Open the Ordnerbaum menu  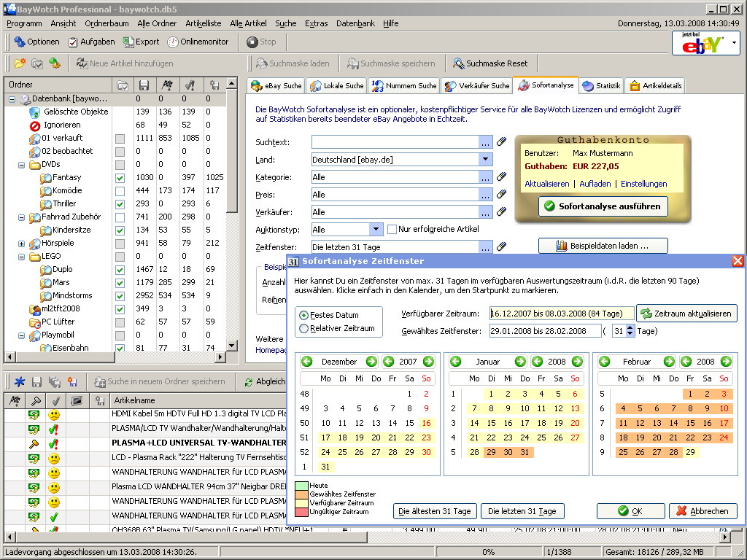(x=107, y=23)
